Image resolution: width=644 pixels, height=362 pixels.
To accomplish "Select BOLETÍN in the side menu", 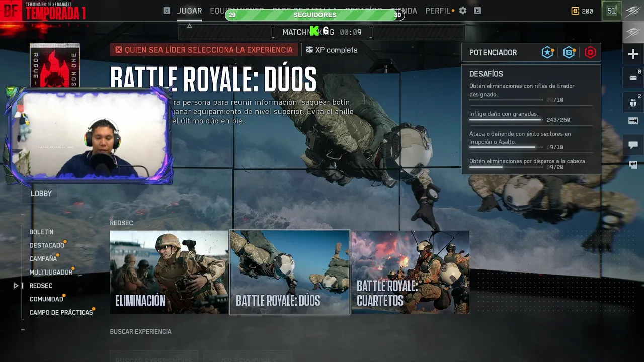I will pyautogui.click(x=41, y=232).
